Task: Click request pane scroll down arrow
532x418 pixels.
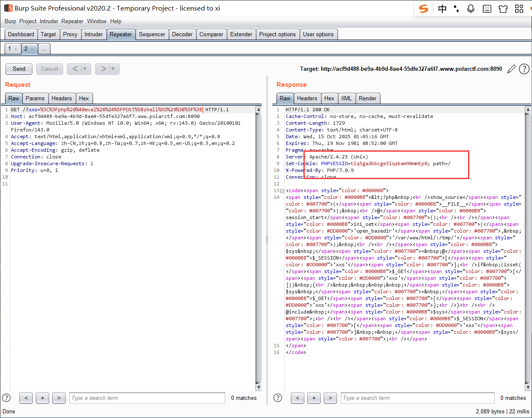Action: [258, 387]
